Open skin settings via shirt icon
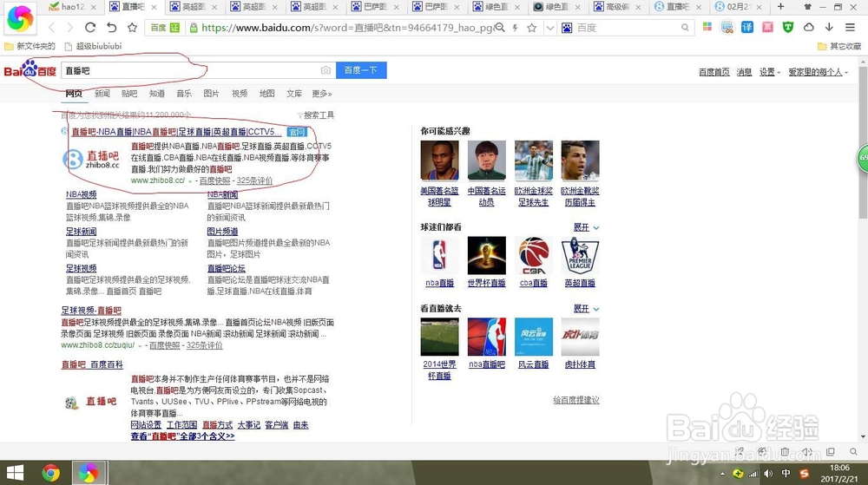Screen dimensions: 868x485 point(807,7)
